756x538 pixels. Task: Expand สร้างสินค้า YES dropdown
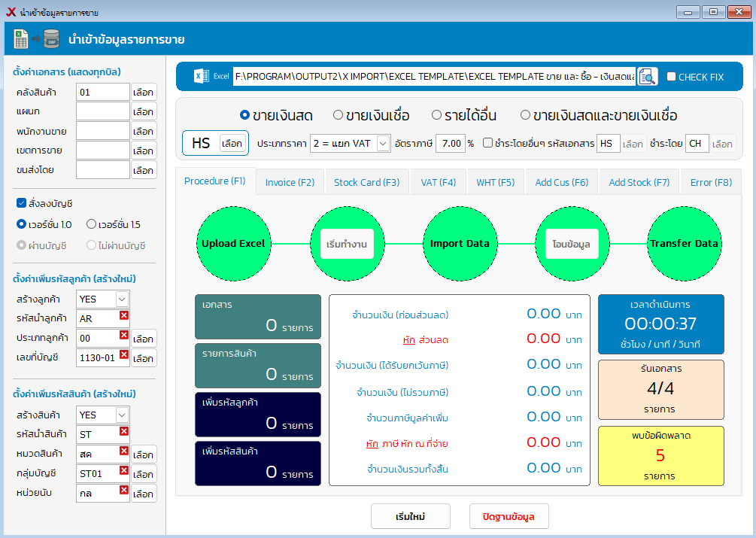pyautogui.click(x=122, y=415)
